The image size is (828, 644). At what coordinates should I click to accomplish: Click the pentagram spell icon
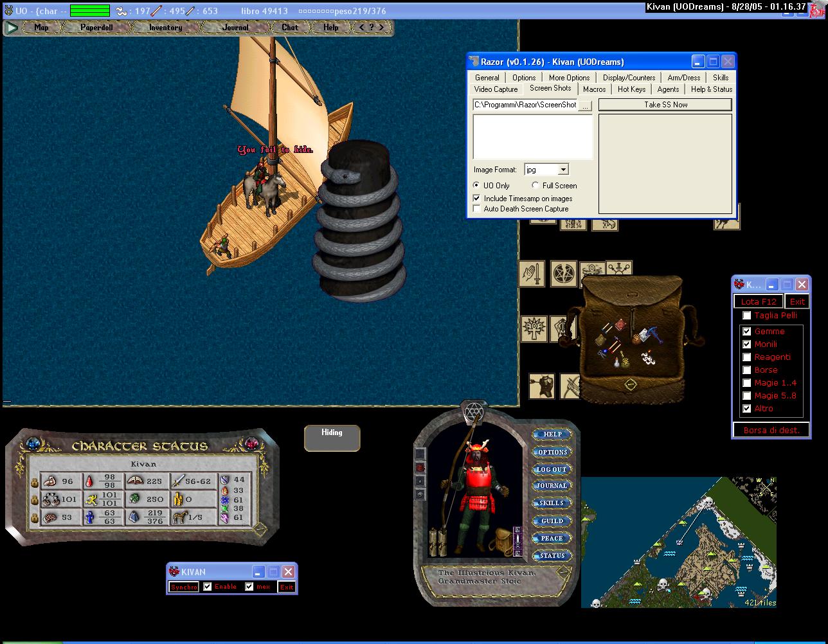click(x=564, y=274)
